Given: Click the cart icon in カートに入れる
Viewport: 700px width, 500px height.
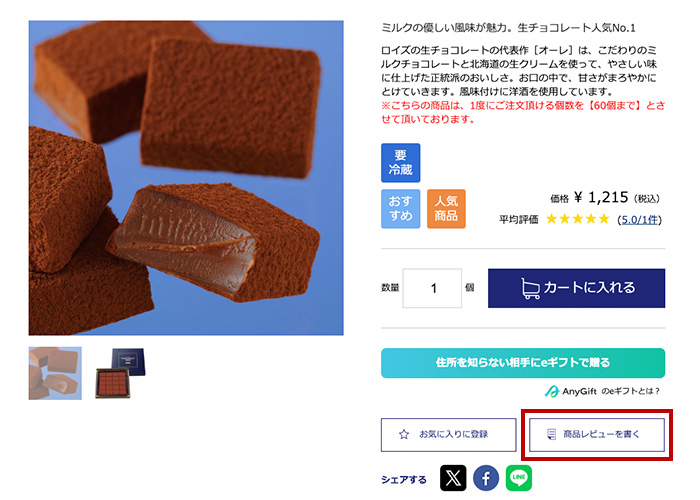Looking at the screenshot, I should 530,288.
